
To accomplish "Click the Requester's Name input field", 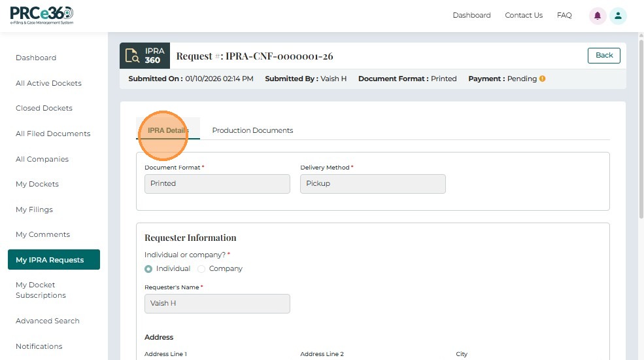I will (217, 304).
